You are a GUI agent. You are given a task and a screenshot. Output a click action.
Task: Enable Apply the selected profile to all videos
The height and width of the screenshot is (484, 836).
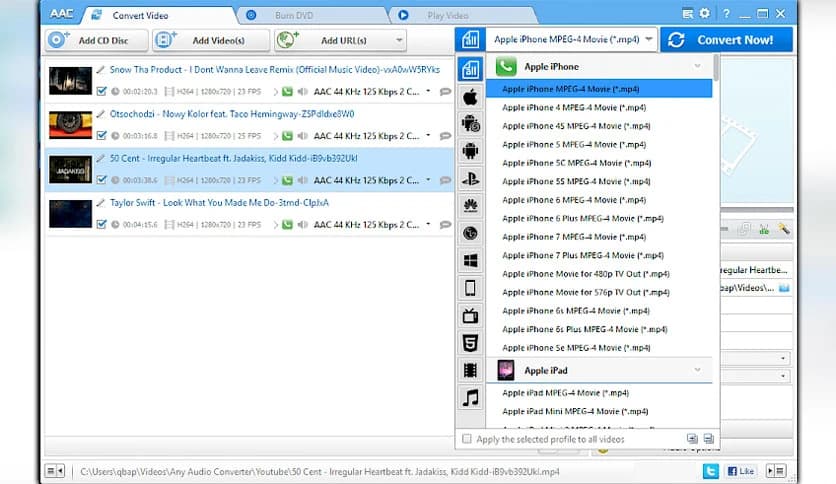click(467, 439)
